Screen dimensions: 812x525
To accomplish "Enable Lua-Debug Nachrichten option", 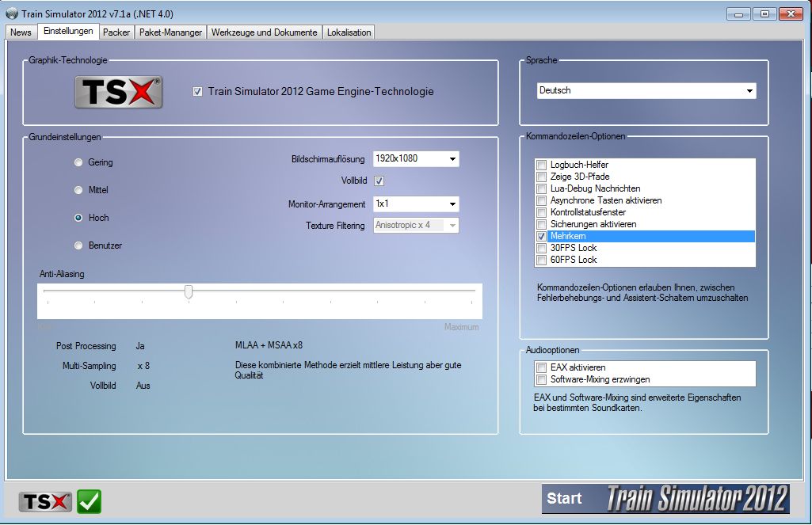I will pos(541,189).
